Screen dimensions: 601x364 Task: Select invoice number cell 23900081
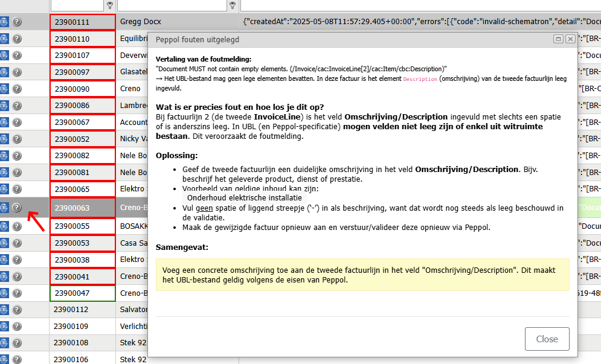pos(82,173)
